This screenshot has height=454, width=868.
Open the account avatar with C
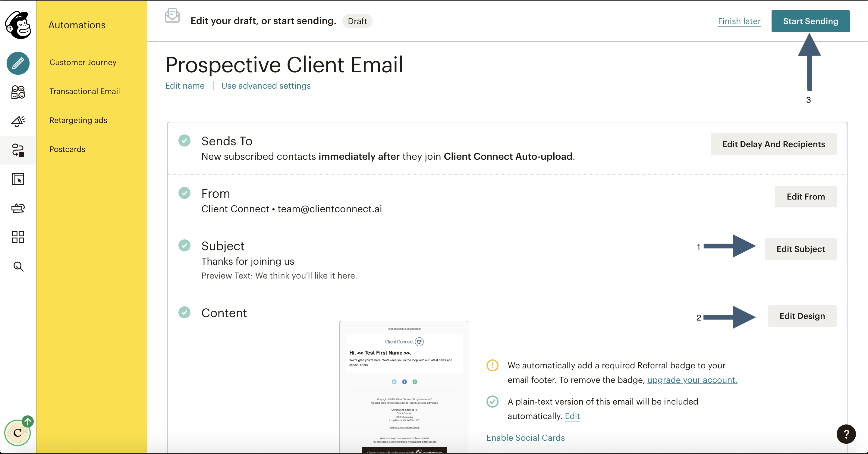click(17, 433)
